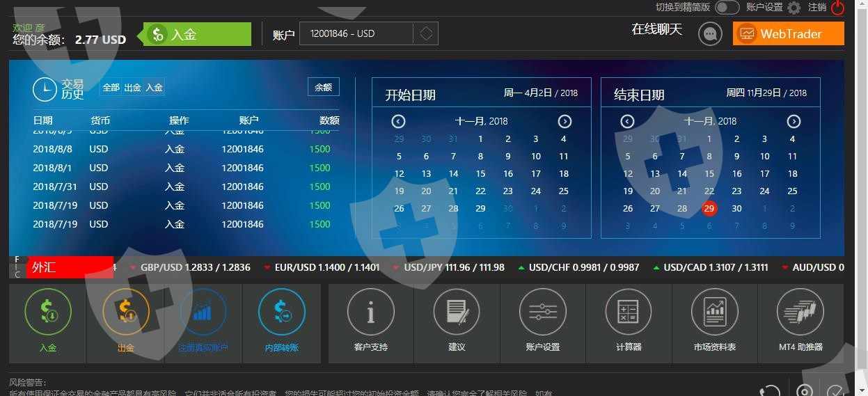
Task: Select day 29 highlighted in 结束日期 calendar
Action: 709,208
